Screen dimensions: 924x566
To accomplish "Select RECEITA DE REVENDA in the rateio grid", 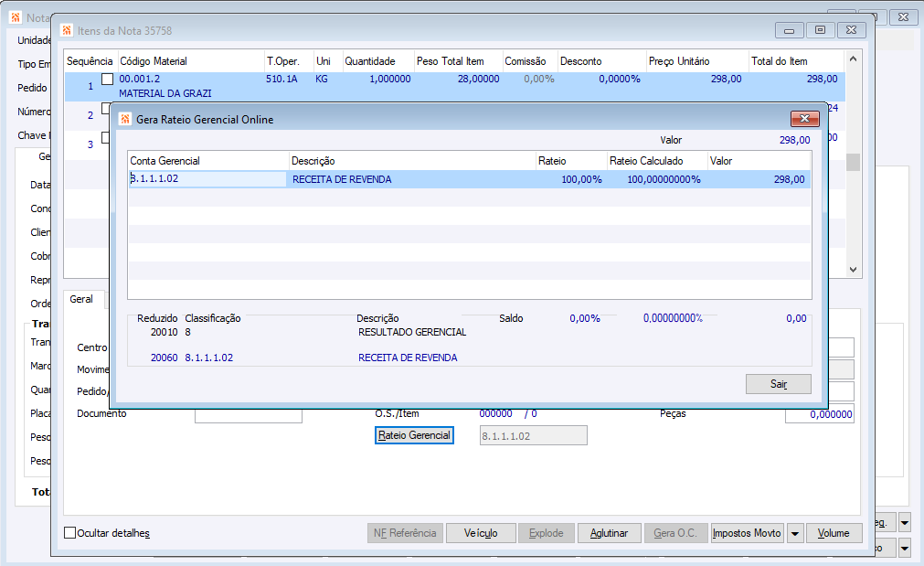I will point(342,179).
